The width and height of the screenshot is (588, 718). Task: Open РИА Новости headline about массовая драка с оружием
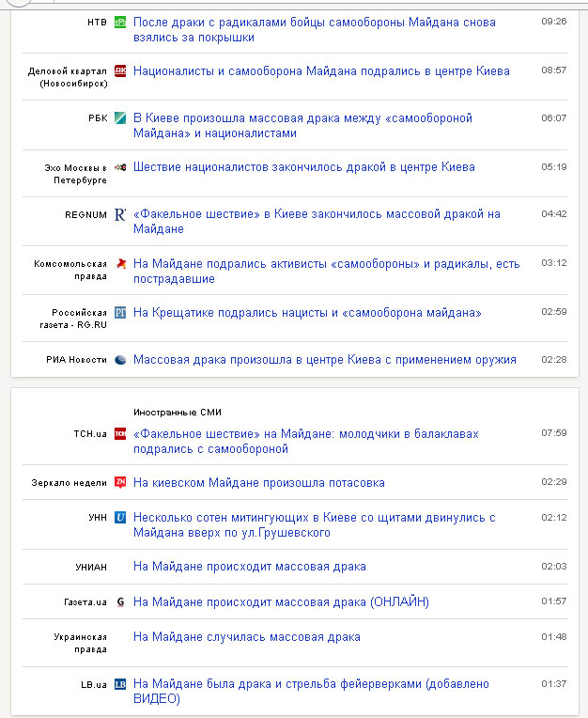pos(324,360)
